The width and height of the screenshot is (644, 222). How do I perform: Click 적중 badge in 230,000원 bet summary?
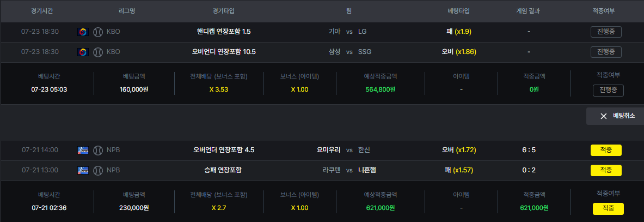tap(608, 209)
